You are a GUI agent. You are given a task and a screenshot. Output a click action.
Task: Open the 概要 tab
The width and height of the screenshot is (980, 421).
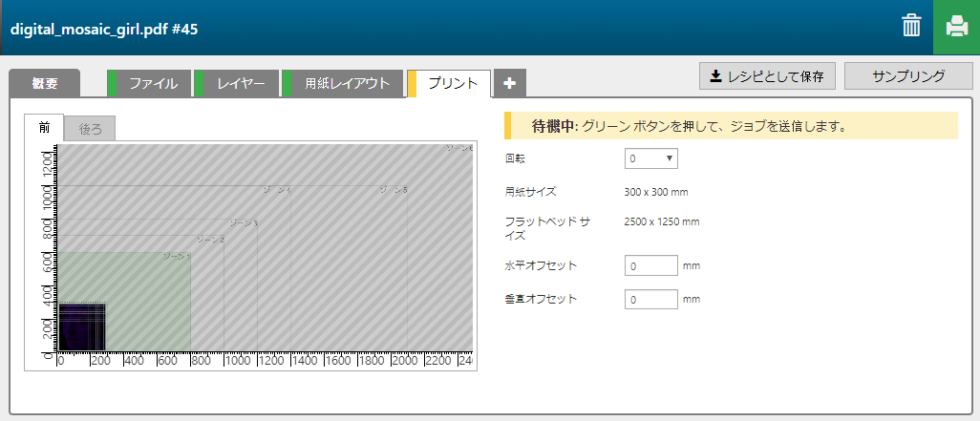click(44, 83)
